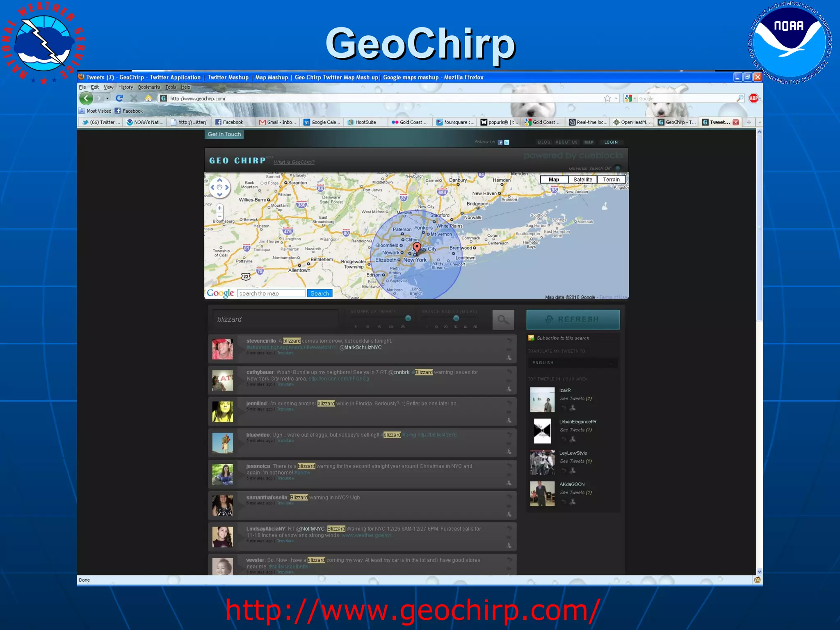Reply icon under UrbanElegancePR

[564, 439]
